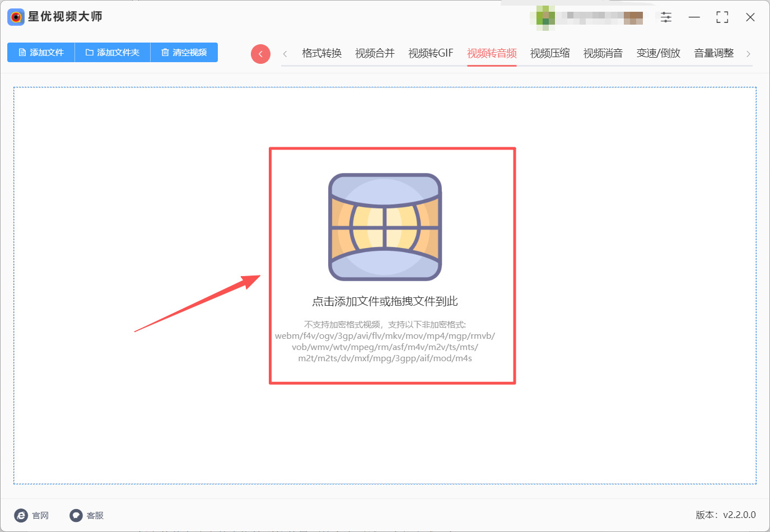This screenshot has width=770, height=532.
Task: Open the 变速/倒放 tab
Action: pos(659,53)
